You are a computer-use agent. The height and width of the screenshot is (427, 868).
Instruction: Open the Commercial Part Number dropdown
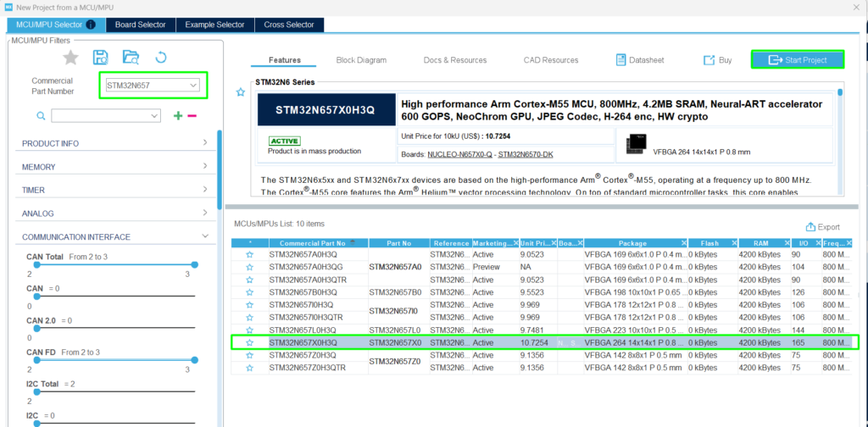tap(194, 85)
